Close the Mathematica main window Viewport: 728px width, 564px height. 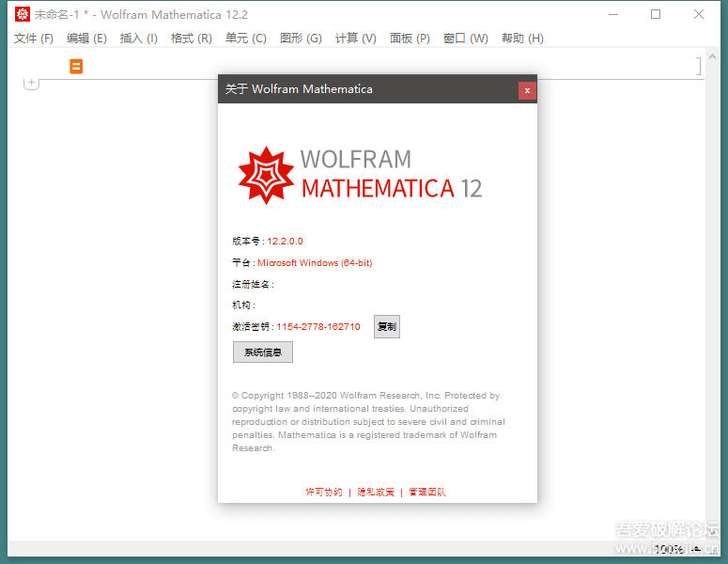(x=699, y=14)
